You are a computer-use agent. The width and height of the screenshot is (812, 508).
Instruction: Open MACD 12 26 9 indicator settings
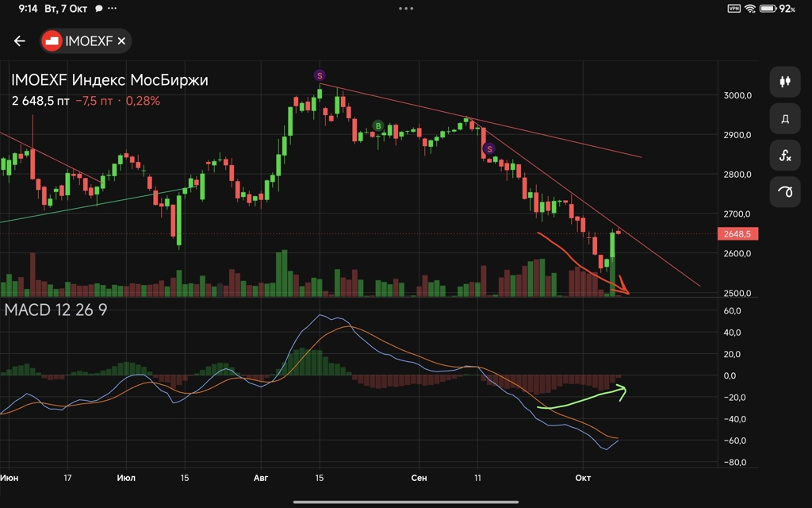pos(56,310)
